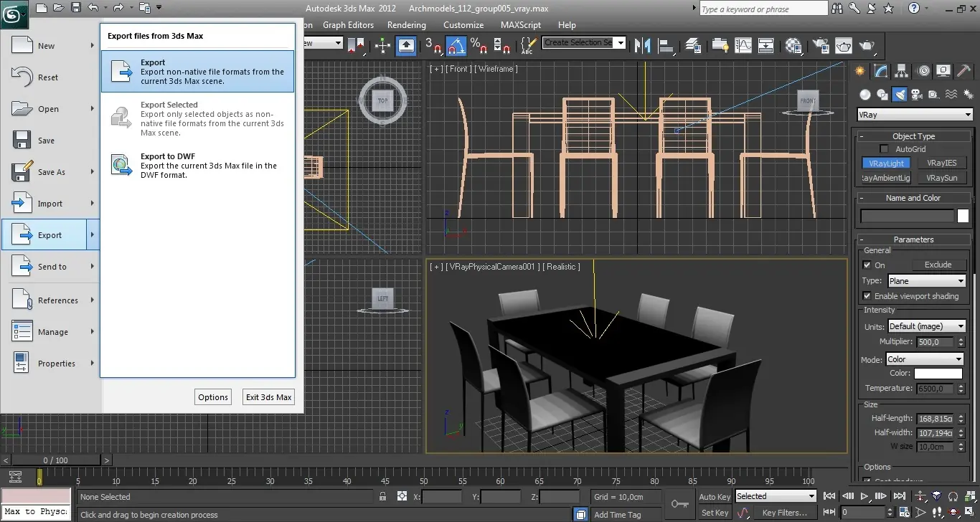
Task: Click the VRayIES object type button
Action: tap(942, 163)
